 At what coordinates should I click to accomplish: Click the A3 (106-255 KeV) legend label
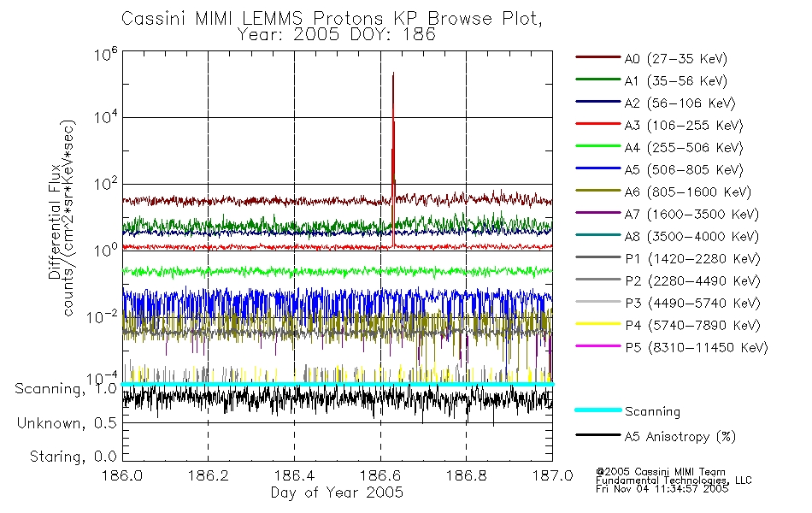click(x=684, y=126)
